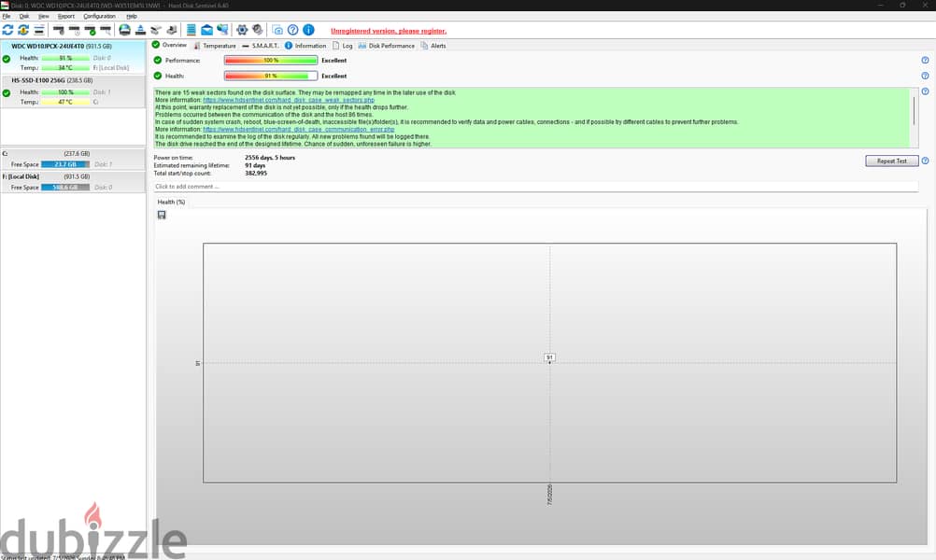Switch to the Information tab

tap(305, 46)
